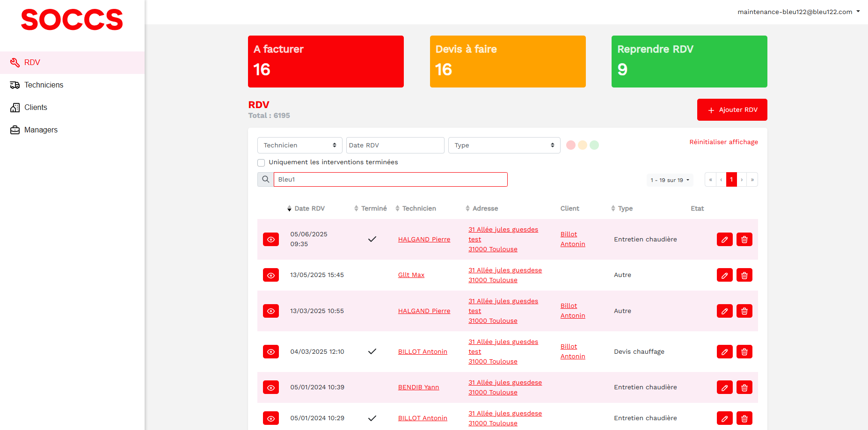Sort by Date RDV column arrow
868x430 pixels.
coord(289,209)
